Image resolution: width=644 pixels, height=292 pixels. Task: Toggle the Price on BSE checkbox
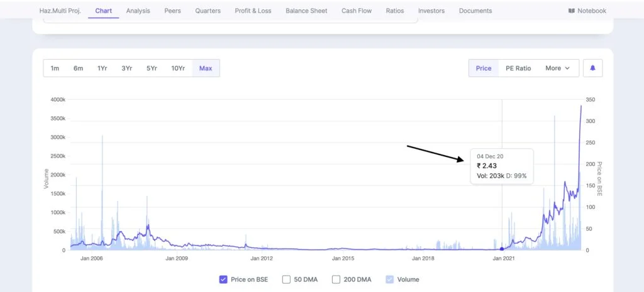(223, 279)
